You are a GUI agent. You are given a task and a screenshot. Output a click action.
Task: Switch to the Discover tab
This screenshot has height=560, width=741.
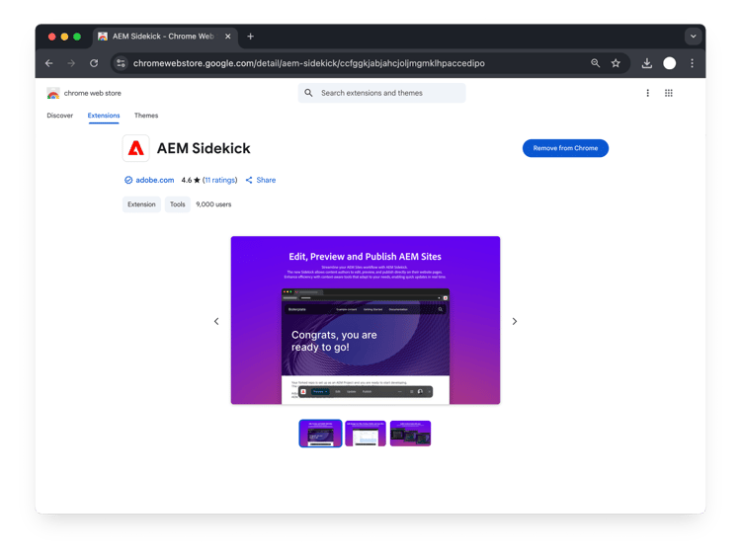(60, 116)
